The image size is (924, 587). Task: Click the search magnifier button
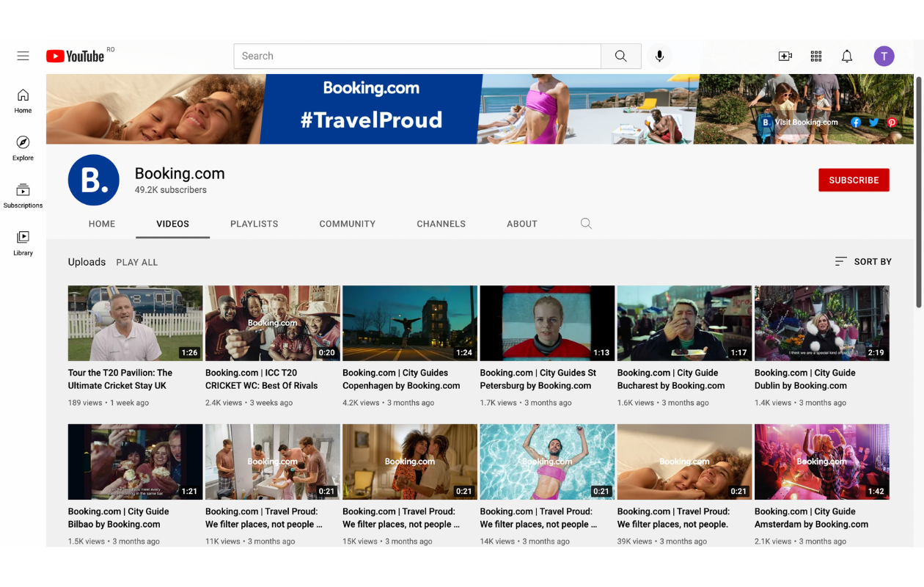[621, 56]
